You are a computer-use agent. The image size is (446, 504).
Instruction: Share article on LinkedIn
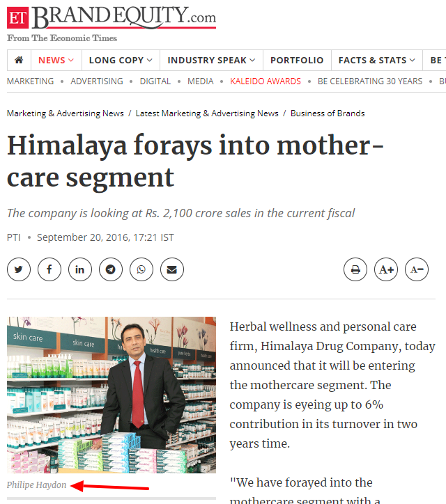[x=80, y=269]
